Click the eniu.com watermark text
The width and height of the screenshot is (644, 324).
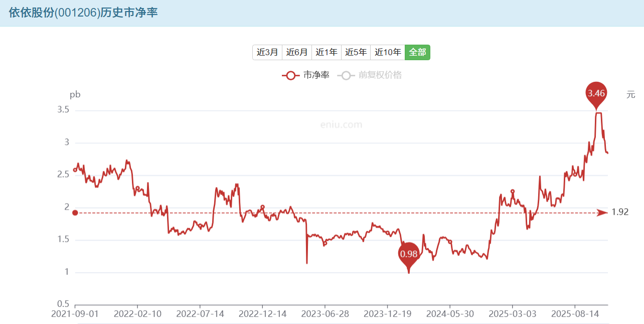coord(341,125)
